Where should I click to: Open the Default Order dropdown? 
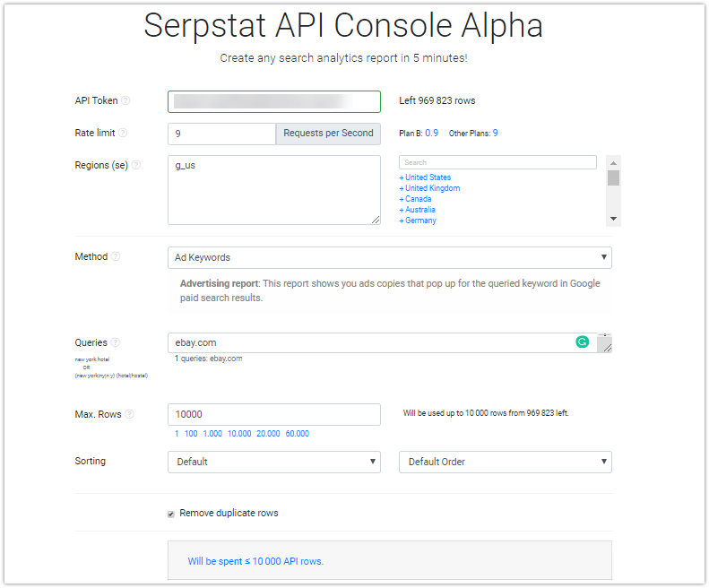505,462
